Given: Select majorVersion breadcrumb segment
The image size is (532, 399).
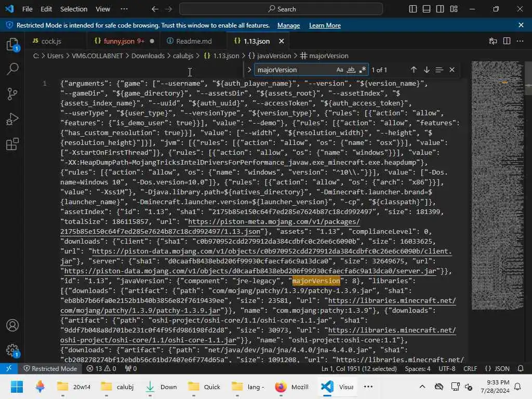Looking at the screenshot, I should click(325, 56).
